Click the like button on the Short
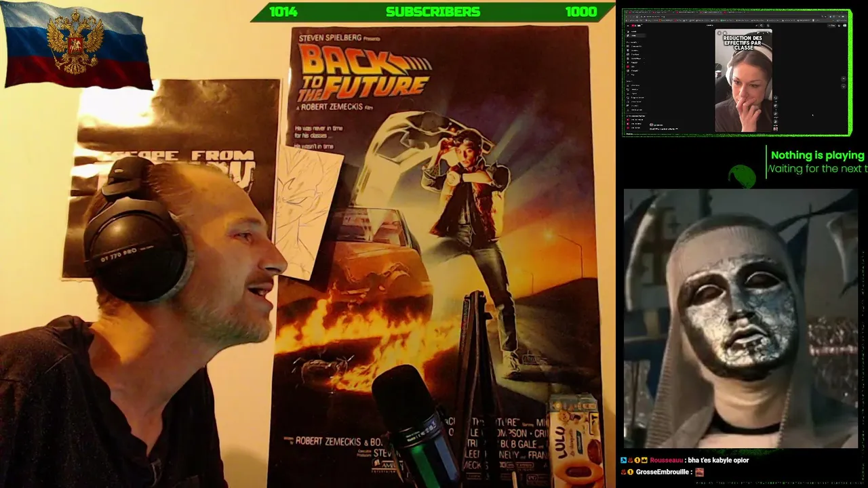The height and width of the screenshot is (488, 868). [x=776, y=99]
